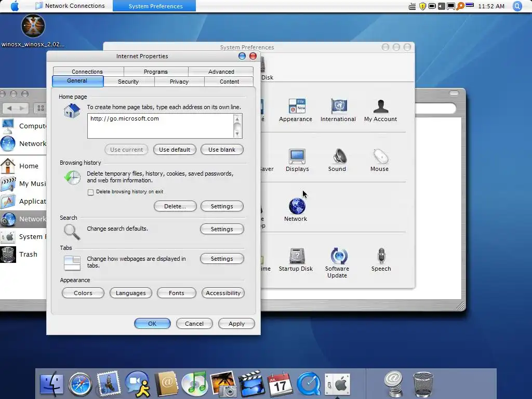Select the General tab
Screen dimensions: 532x399
pyautogui.click(x=78, y=81)
